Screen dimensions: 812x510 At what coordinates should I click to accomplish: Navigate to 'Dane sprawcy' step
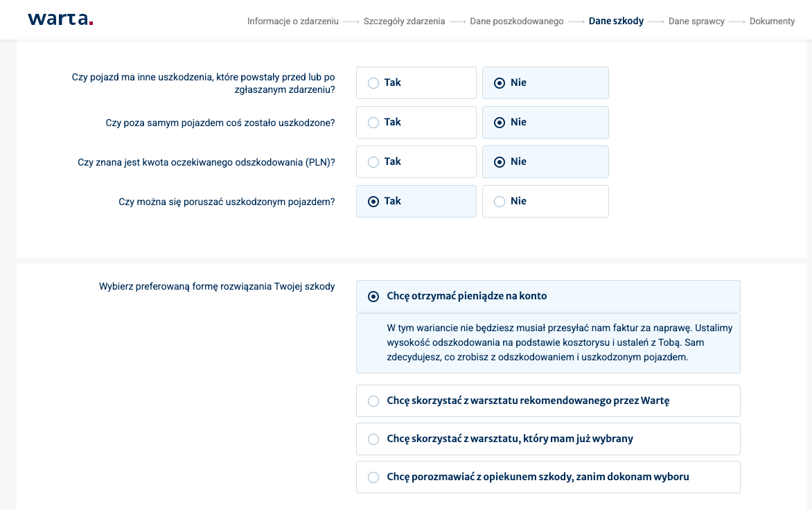(696, 21)
